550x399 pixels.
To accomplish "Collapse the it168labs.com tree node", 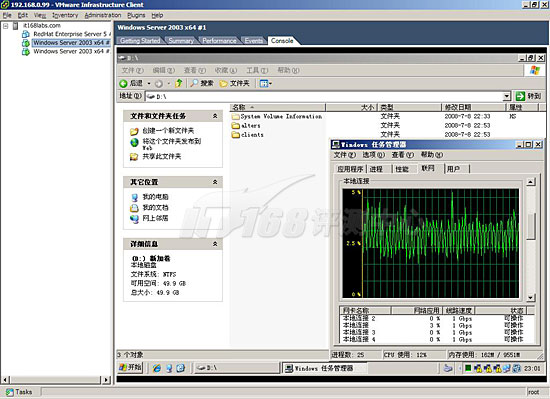I will click(x=6, y=26).
